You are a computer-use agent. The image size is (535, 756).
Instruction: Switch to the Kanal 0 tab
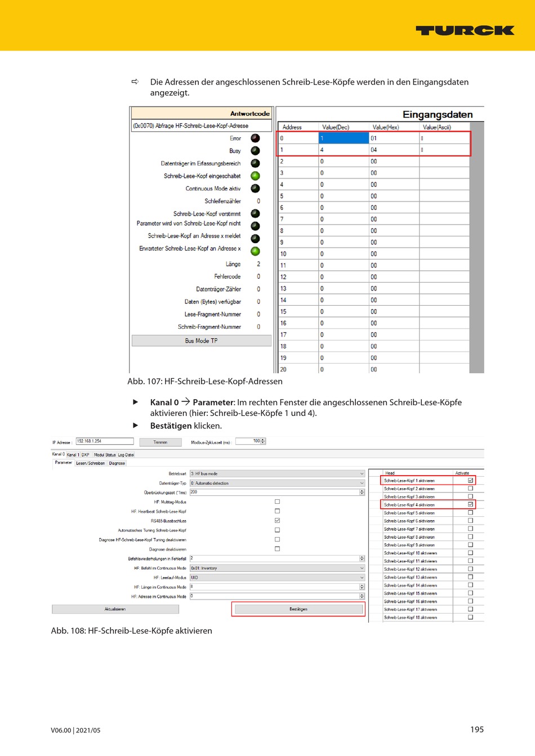click(x=59, y=454)
